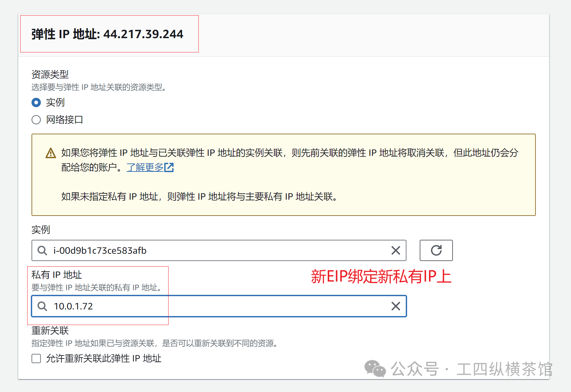
Task: Clear the instance ID with X icon
Action: point(395,250)
